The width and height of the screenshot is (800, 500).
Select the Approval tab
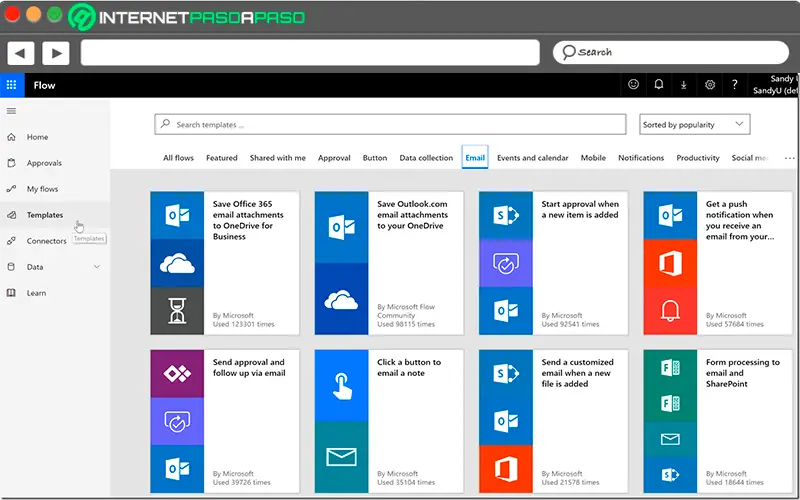[334, 158]
